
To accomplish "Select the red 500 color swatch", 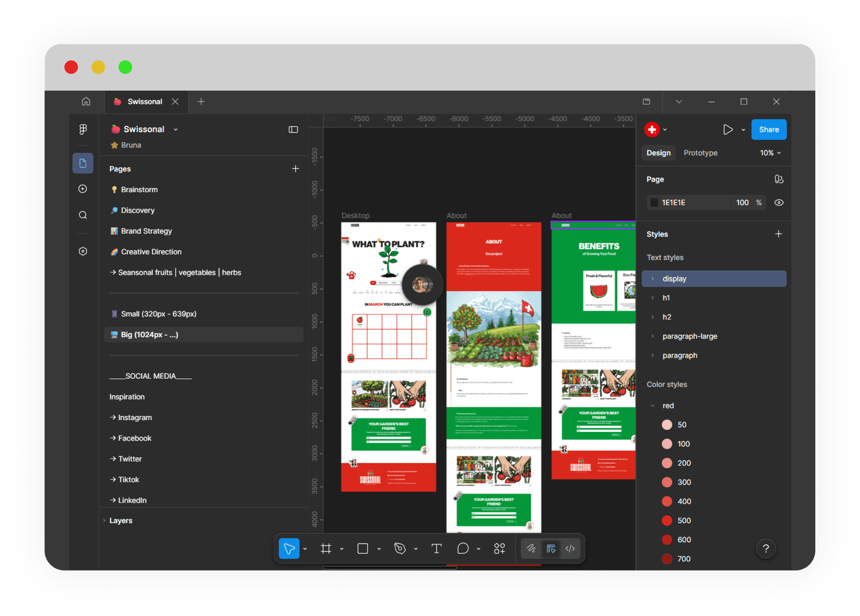I will click(667, 520).
